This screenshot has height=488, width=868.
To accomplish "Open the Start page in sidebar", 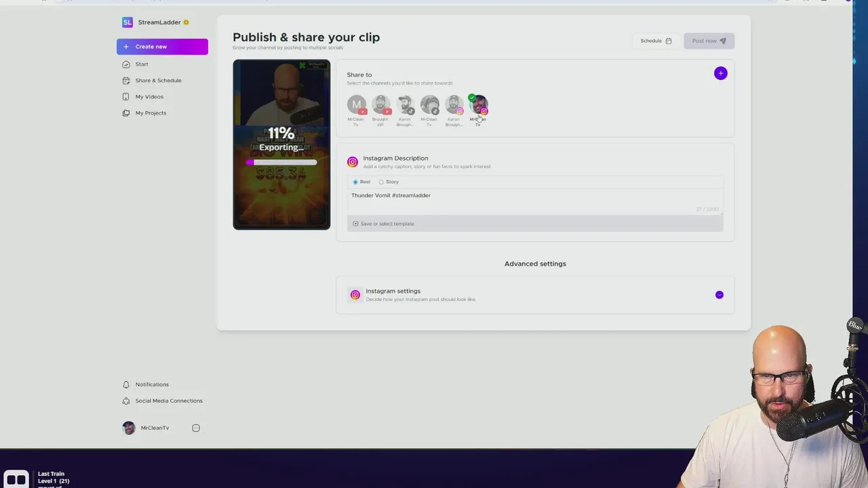I will (x=142, y=64).
